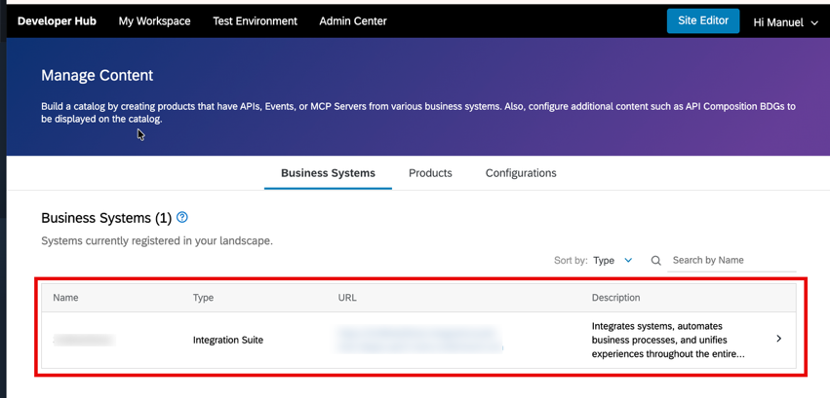Screen dimensions: 834x403
Task: Click the search magnifier icon
Action: [656, 261]
